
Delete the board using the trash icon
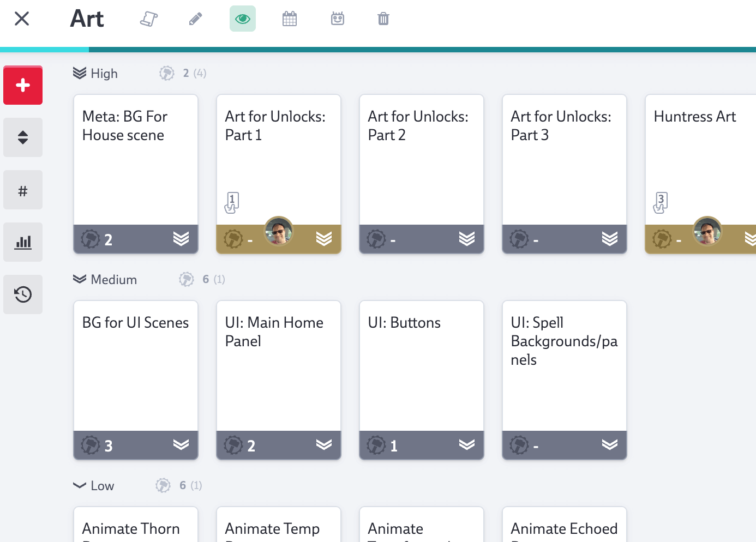coord(383,19)
